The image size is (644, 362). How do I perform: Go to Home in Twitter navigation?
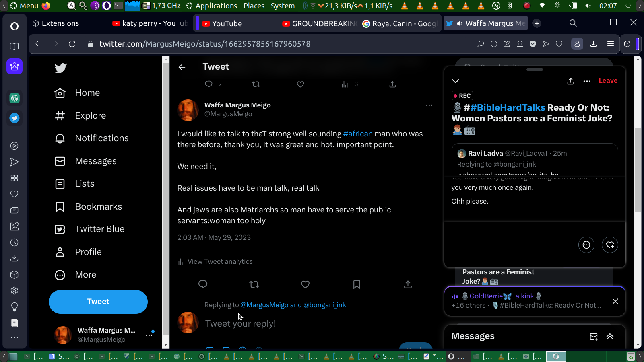77,93
